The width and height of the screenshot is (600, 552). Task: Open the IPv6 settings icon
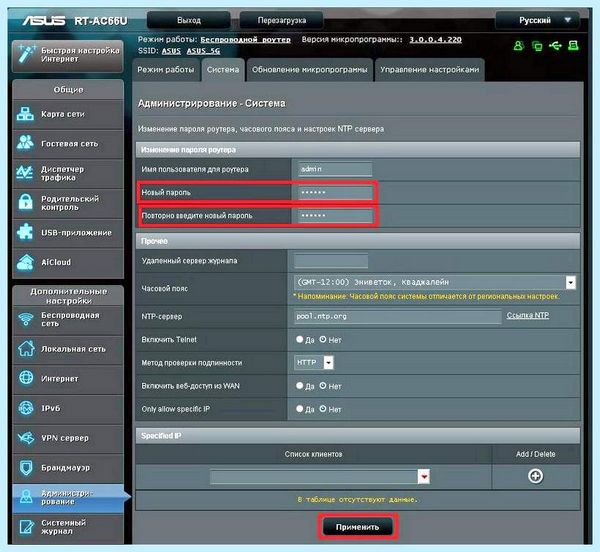click(x=26, y=408)
